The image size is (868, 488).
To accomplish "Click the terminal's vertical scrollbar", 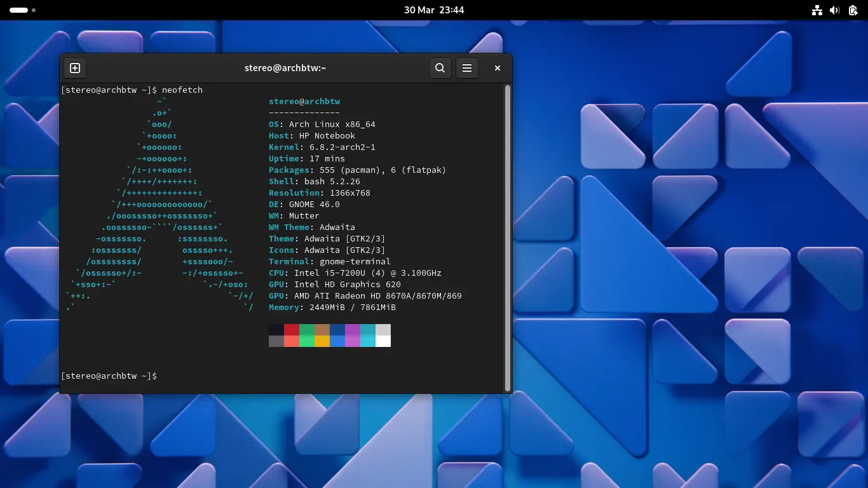I will point(507,238).
